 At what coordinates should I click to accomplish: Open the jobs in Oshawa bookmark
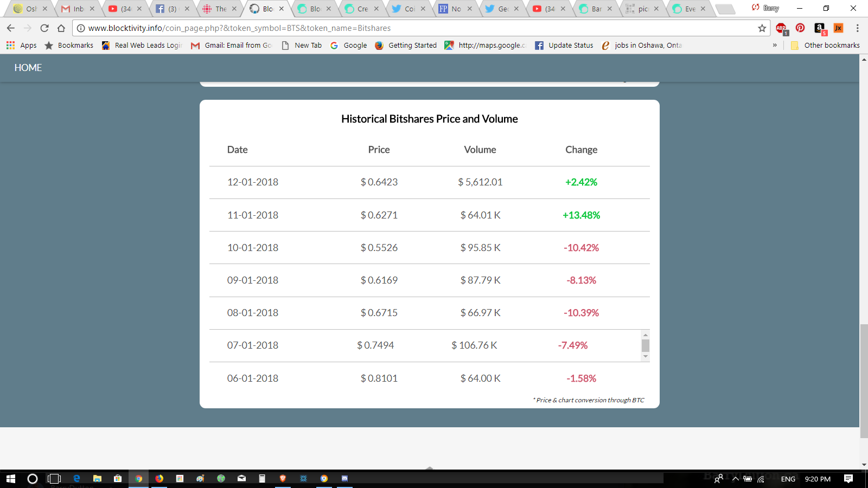pos(642,46)
